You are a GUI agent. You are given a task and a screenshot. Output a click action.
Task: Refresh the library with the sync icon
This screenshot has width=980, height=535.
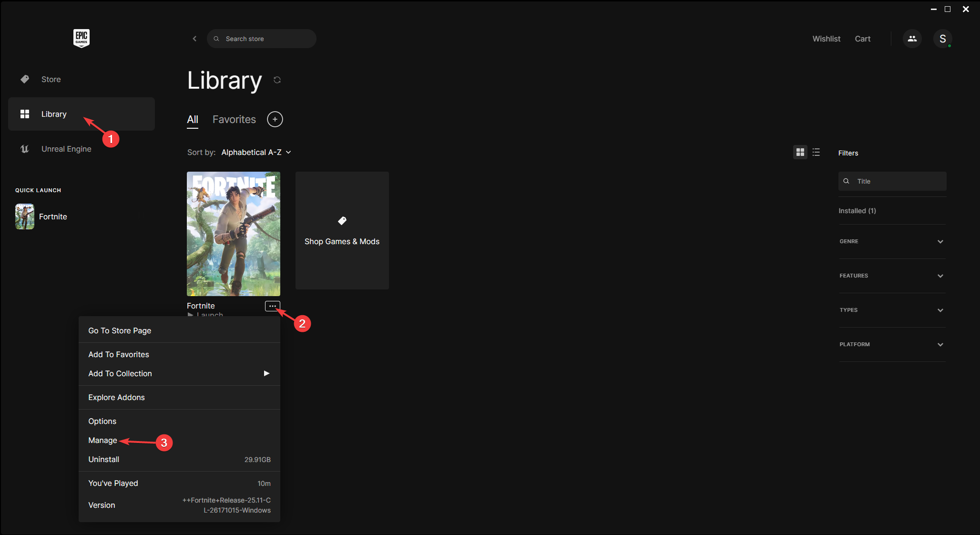pyautogui.click(x=277, y=80)
